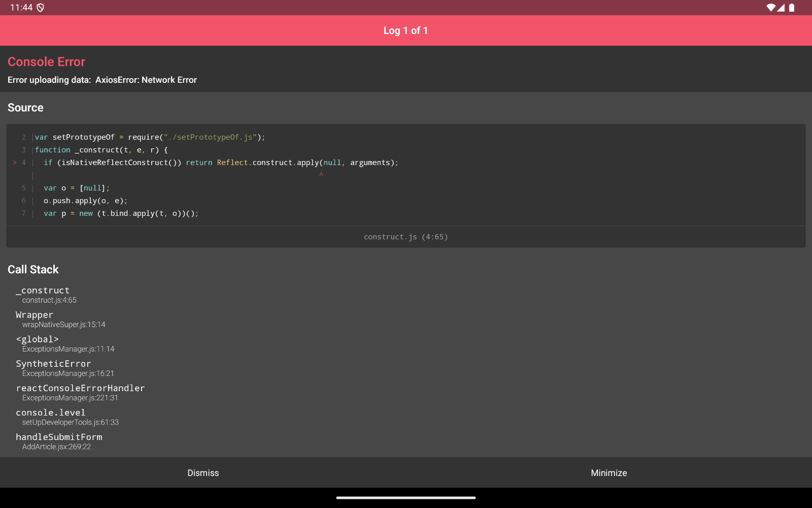Select the SyntheticError stack frame
Image resolution: width=812 pixels, height=508 pixels.
pos(65,368)
